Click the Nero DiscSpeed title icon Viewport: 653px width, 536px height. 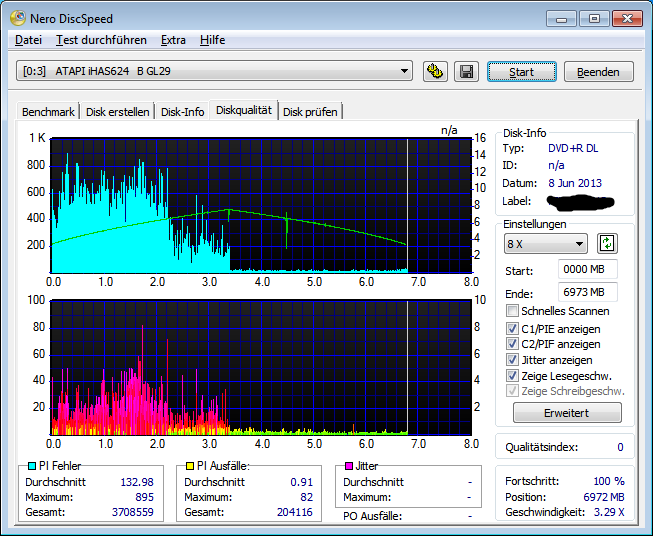pos(18,18)
